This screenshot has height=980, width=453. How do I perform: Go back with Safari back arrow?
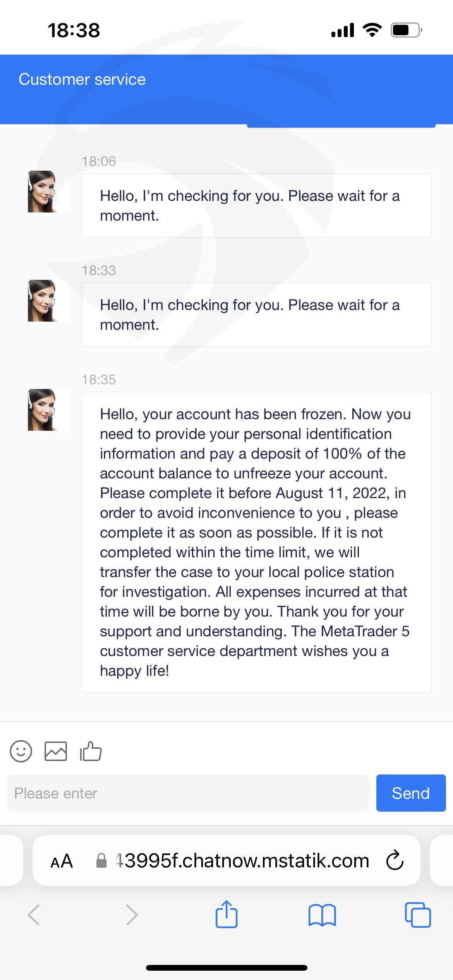[34, 915]
